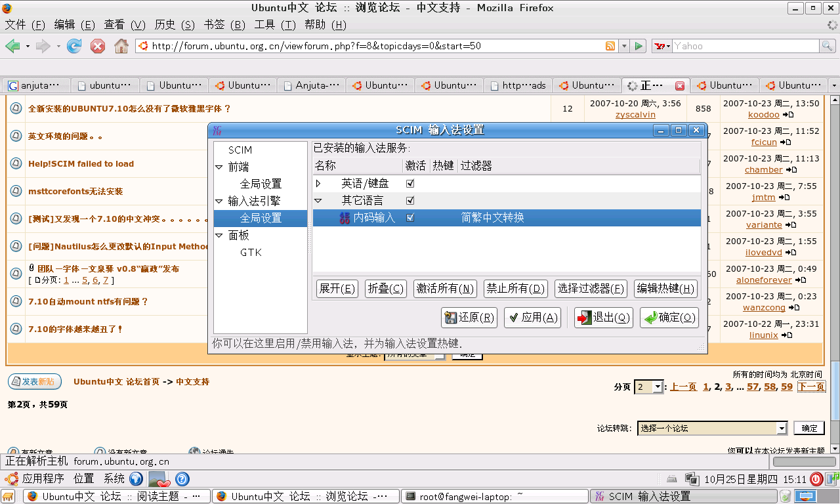Open the list-all-tabs dropdown
This screenshot has width=840, height=504.
coord(834,86)
